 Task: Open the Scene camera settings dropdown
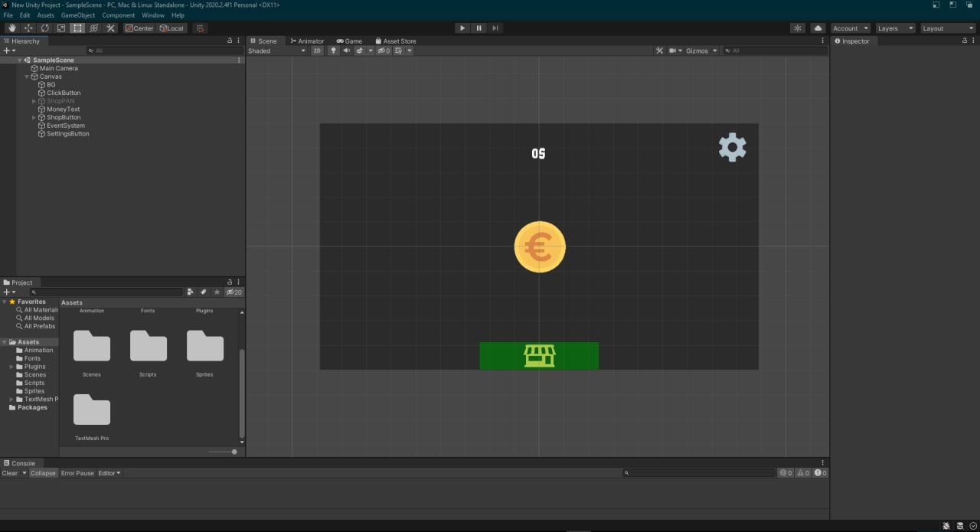point(675,51)
